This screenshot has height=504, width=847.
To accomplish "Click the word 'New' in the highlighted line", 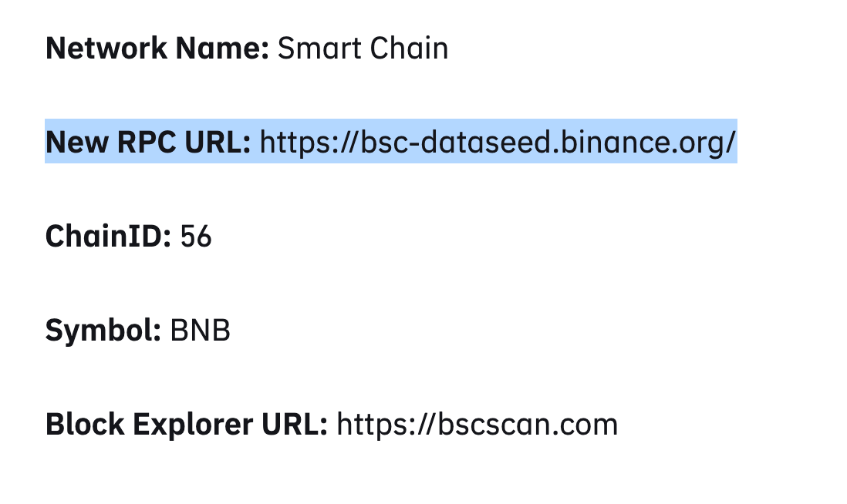I will [76, 142].
